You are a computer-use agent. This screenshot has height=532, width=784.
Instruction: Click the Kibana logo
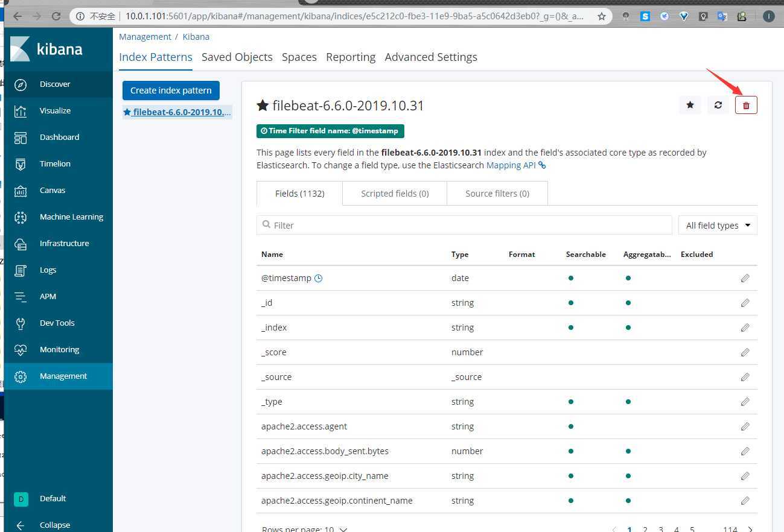pos(46,49)
